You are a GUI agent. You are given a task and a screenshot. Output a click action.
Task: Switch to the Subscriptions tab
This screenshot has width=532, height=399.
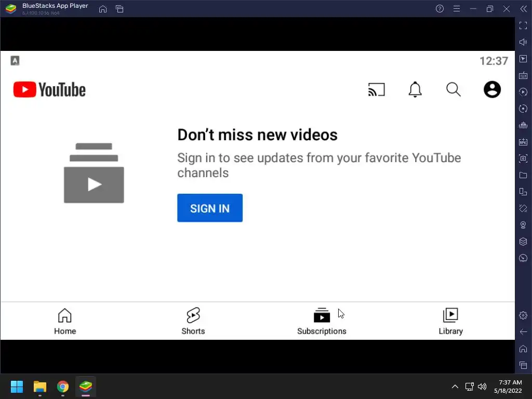tap(322, 321)
